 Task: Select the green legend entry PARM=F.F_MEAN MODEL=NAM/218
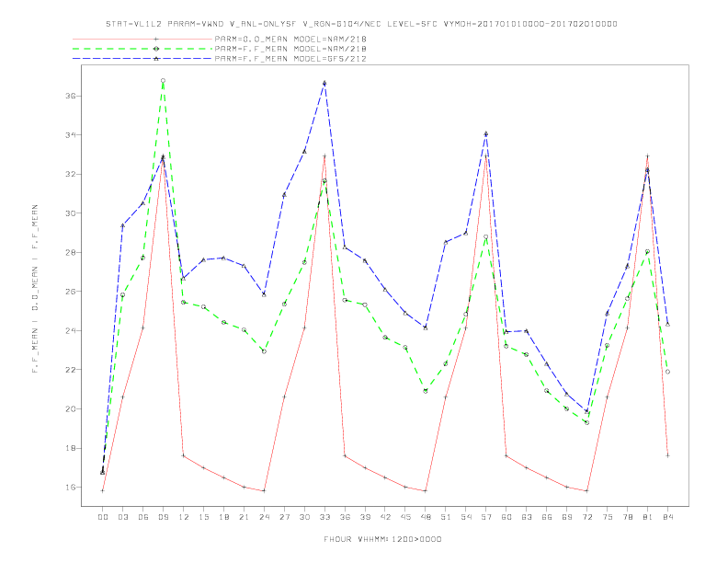[290, 49]
